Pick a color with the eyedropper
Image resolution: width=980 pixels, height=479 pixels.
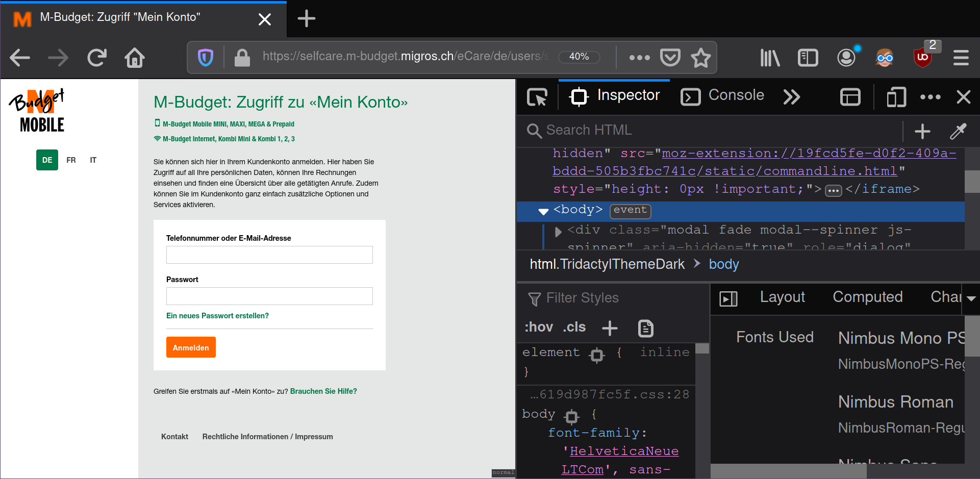pyautogui.click(x=958, y=132)
